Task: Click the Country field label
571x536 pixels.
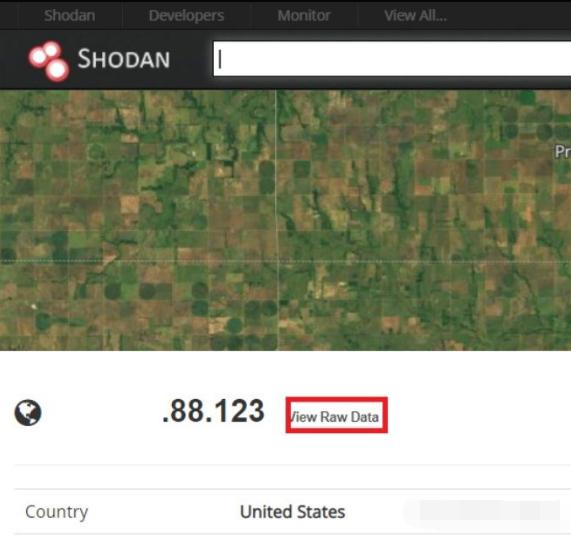Action: point(56,512)
